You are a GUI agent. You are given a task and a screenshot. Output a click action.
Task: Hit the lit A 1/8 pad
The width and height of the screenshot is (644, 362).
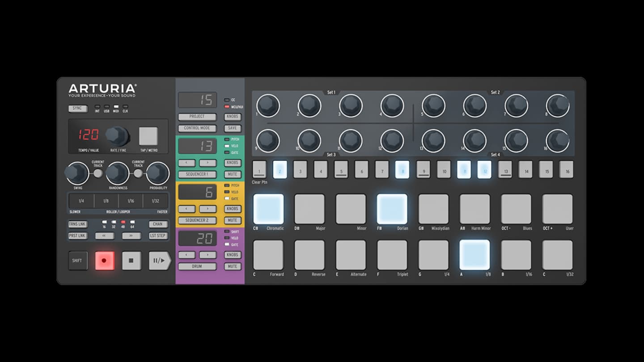pos(475,255)
